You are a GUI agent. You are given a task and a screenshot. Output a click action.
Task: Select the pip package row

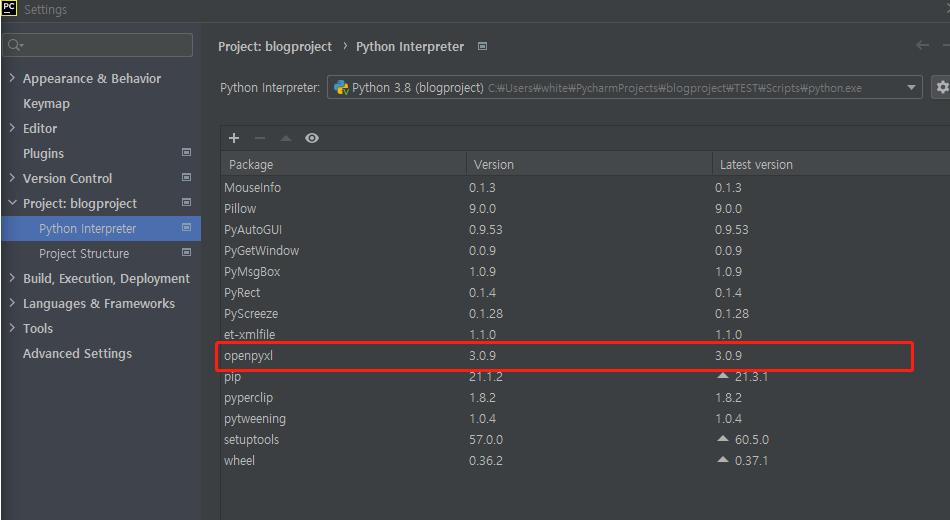pyautogui.click(x=585, y=376)
